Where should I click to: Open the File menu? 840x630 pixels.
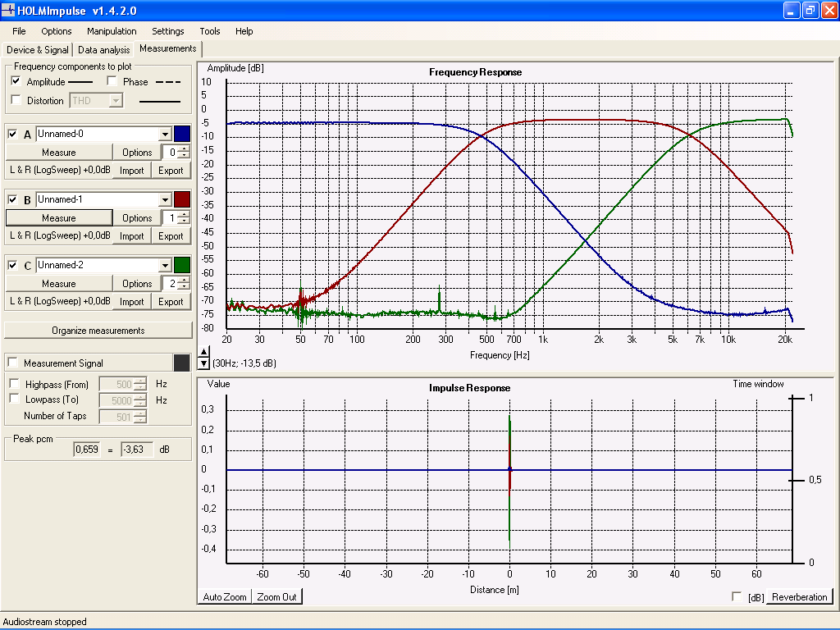pyautogui.click(x=19, y=31)
